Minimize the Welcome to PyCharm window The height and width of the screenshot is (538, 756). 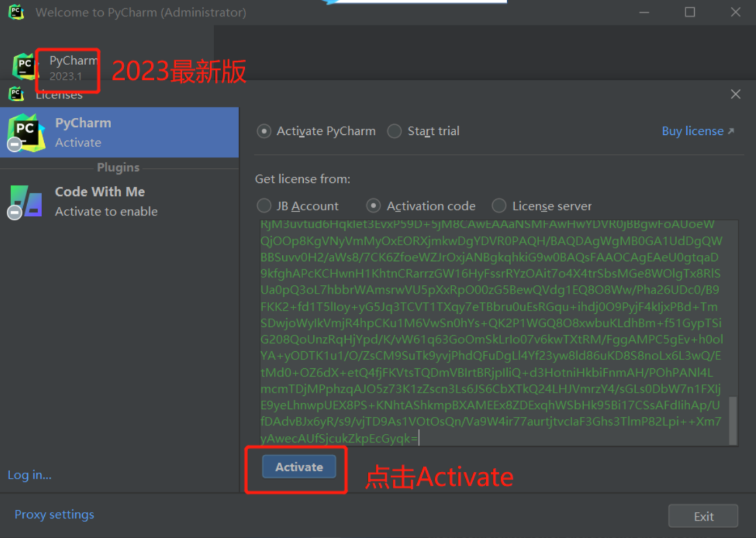[x=644, y=12]
